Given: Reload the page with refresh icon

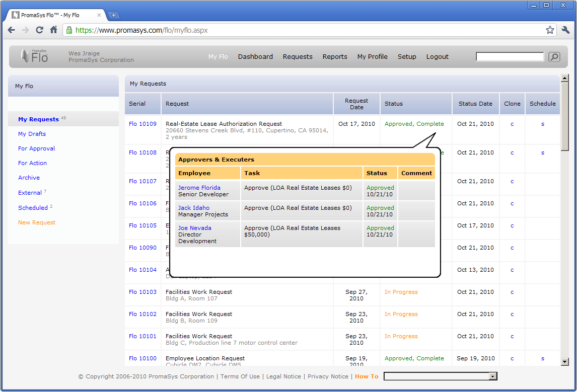Looking at the screenshot, I should [x=39, y=30].
